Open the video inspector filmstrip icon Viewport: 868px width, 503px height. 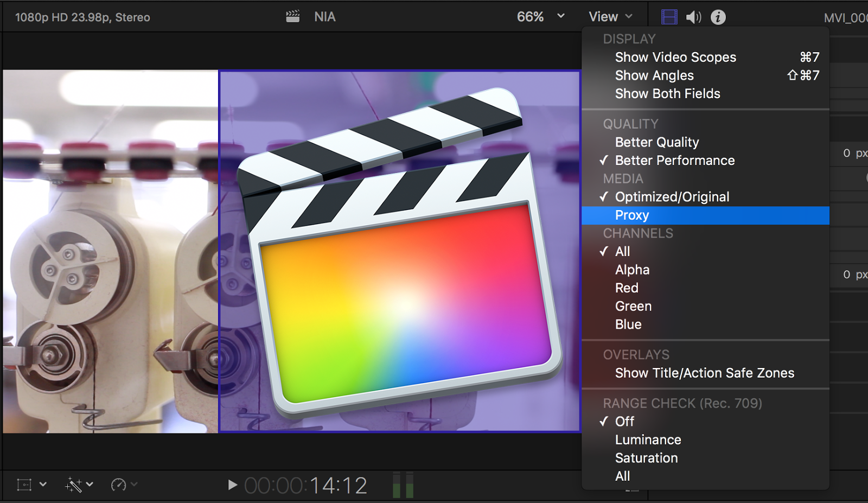tap(669, 17)
